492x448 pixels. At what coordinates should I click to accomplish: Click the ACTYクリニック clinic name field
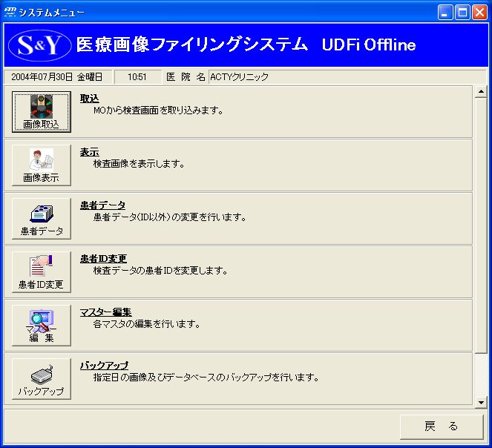click(341, 76)
